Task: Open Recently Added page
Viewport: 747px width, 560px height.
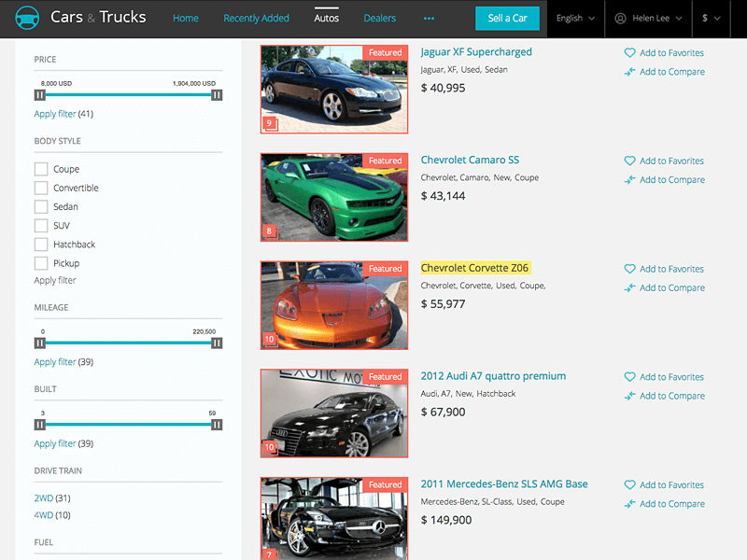Action: pos(256,18)
